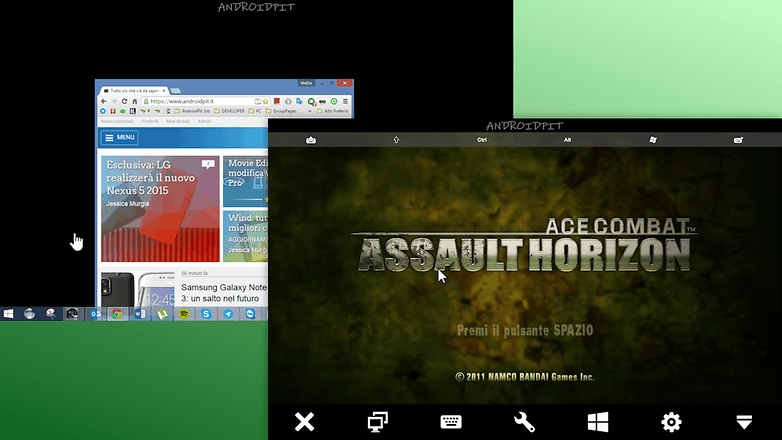Tap the Windows key in top key bar
Viewport: 782px width, 440px height.
[x=653, y=140]
